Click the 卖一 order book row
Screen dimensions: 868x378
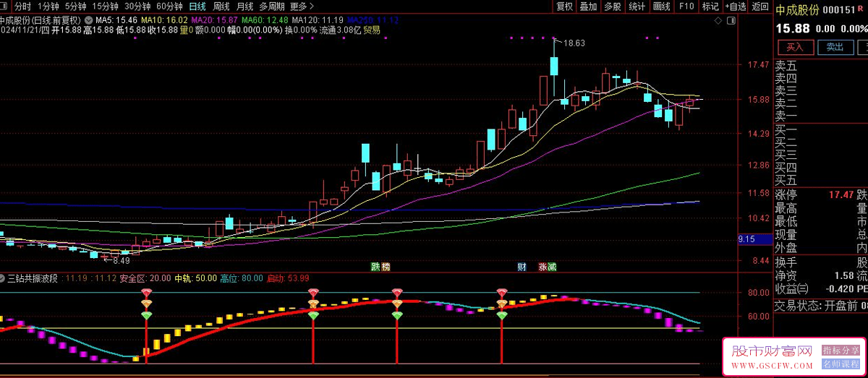821,116
